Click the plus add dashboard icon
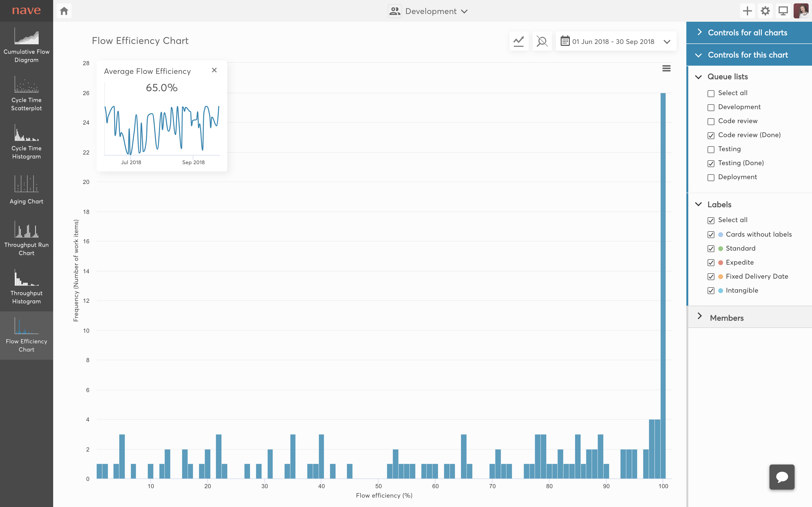This screenshot has height=507, width=812. click(x=747, y=11)
